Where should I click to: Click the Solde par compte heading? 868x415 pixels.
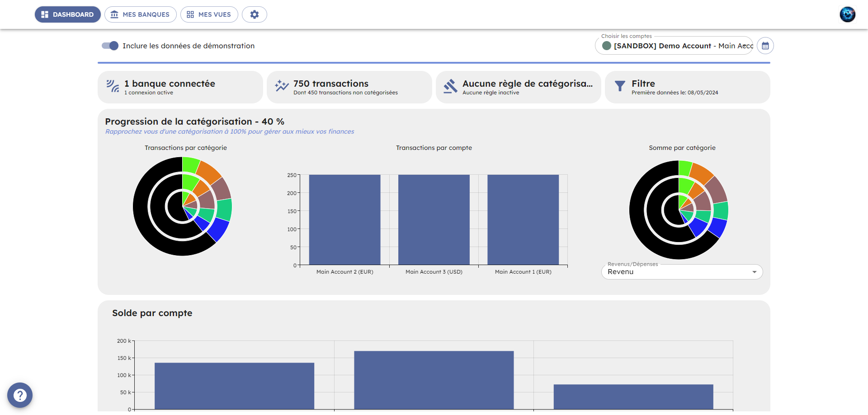point(152,313)
